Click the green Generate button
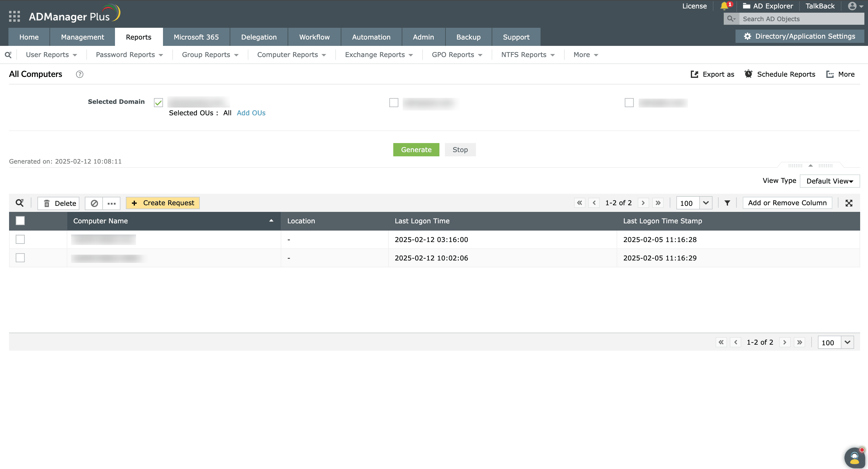Image resolution: width=868 pixels, height=469 pixels. tap(416, 150)
